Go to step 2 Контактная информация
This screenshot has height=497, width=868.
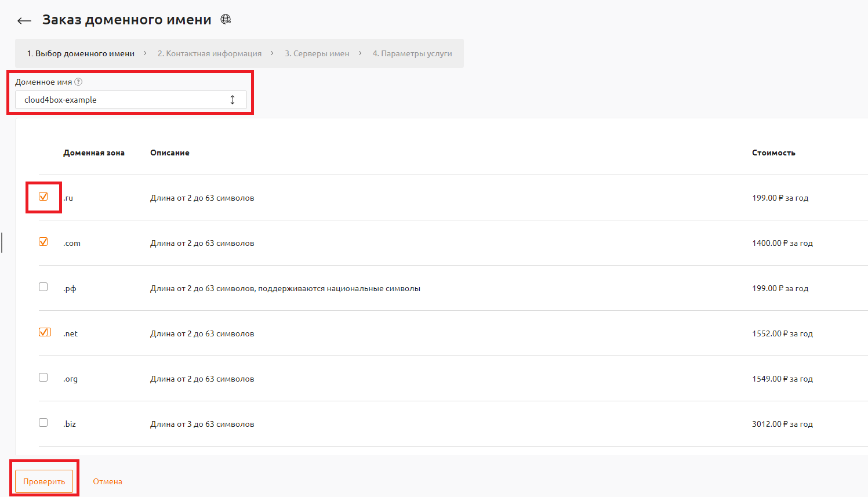pos(209,53)
